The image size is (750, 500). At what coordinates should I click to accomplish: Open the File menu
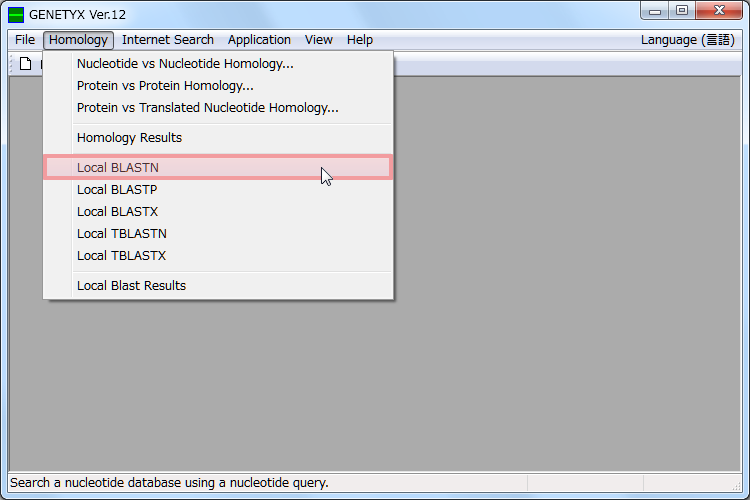(25, 40)
